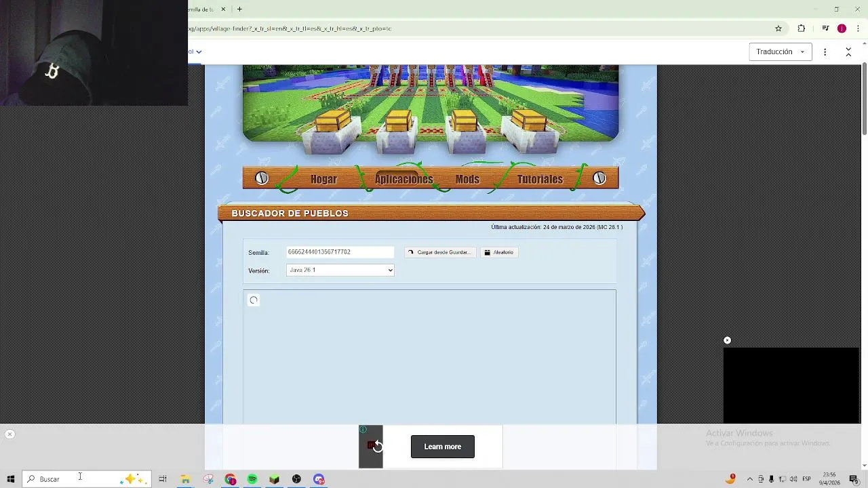Screen dimensions: 868x488
Task: Click the network tray icon
Action: point(782,479)
